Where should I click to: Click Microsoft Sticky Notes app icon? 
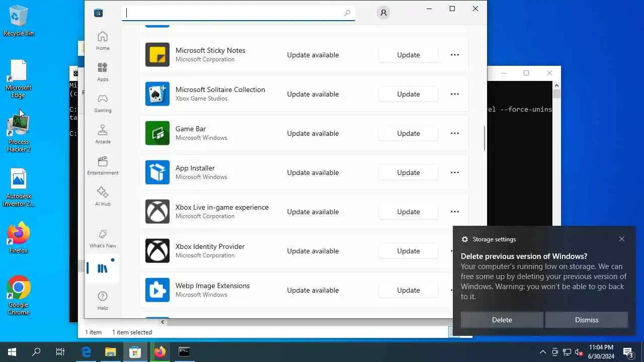pyautogui.click(x=157, y=55)
